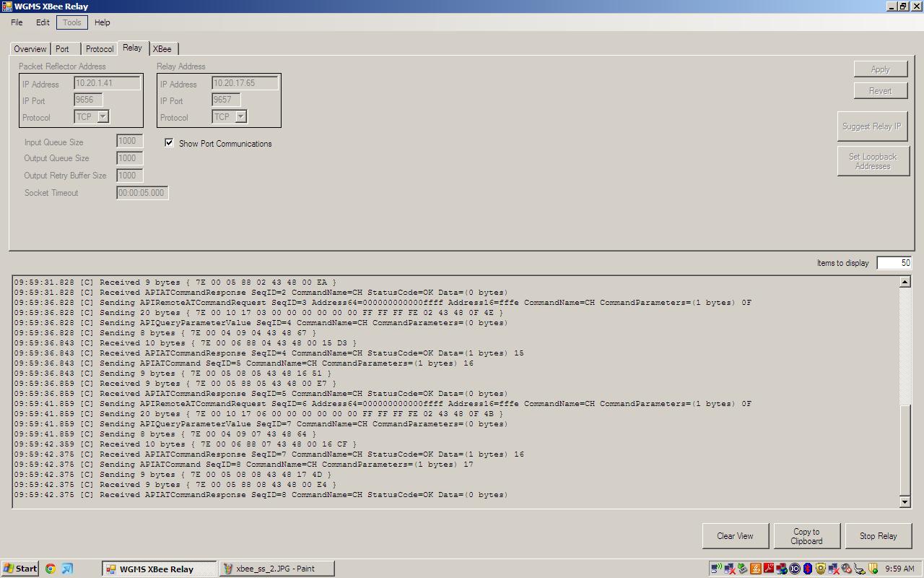Open the Java orange tray icon
The image size is (924, 578).
tap(755, 569)
